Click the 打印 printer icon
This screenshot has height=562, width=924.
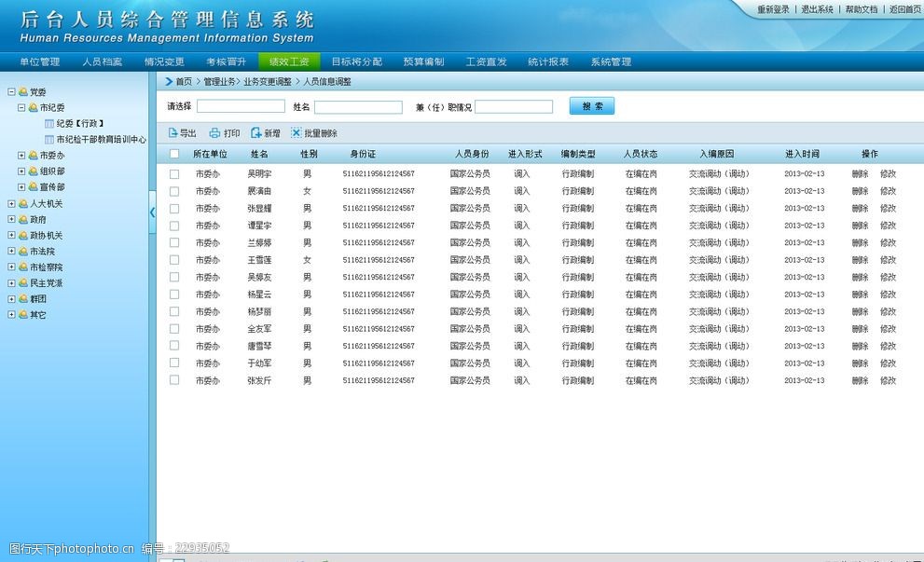pyautogui.click(x=214, y=133)
